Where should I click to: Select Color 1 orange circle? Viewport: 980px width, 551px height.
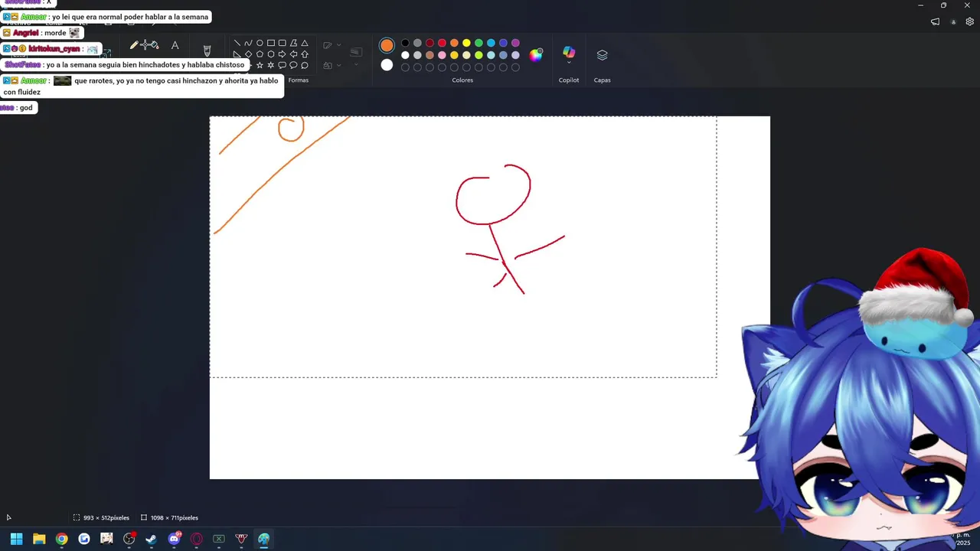[387, 46]
